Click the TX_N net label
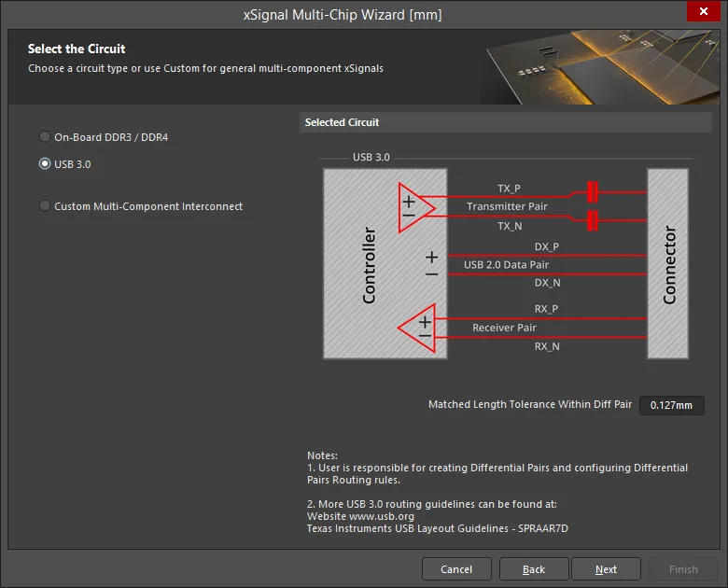The image size is (728, 588). click(x=510, y=226)
